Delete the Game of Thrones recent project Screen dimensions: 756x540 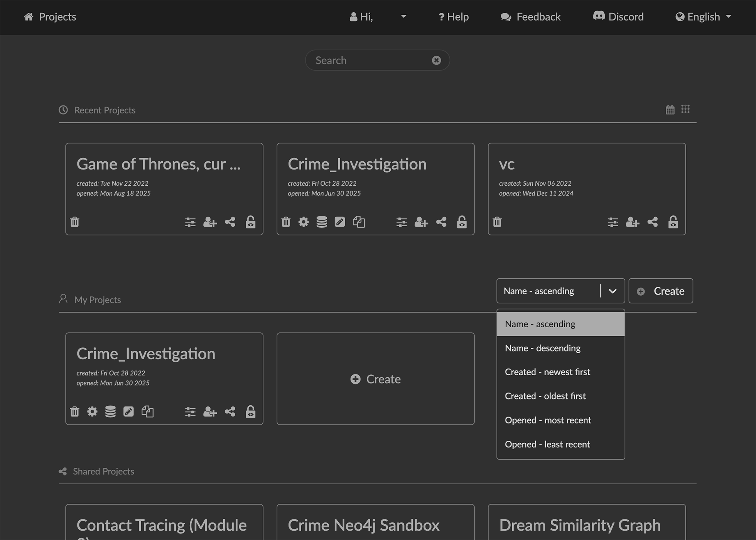[x=74, y=222]
